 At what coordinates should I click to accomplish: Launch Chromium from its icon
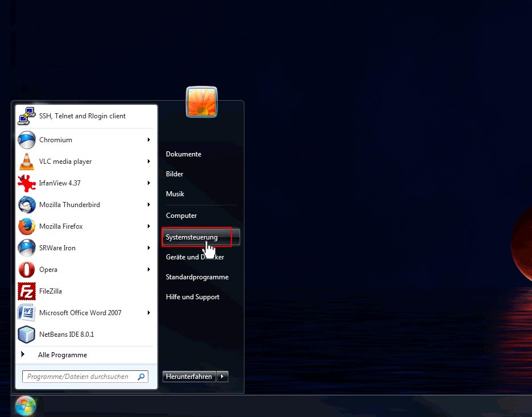coord(27,140)
